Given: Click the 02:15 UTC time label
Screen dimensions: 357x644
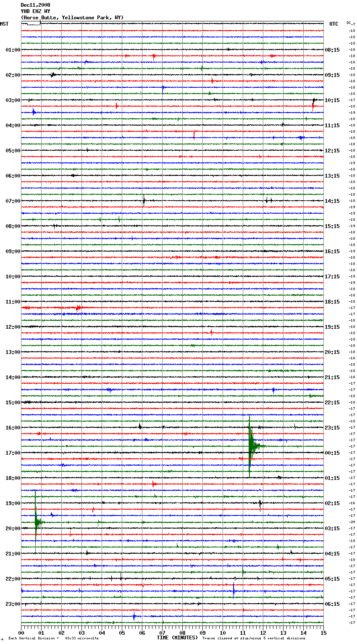Looking at the screenshot, I should tap(332, 503).
